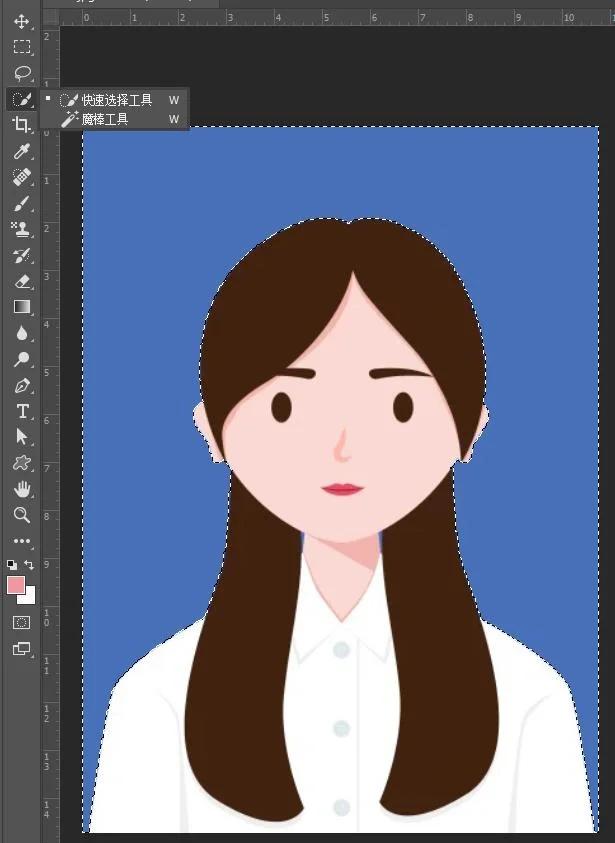This screenshot has width=615, height=843.
Task: Select the Gradient tool
Action: coord(21,307)
